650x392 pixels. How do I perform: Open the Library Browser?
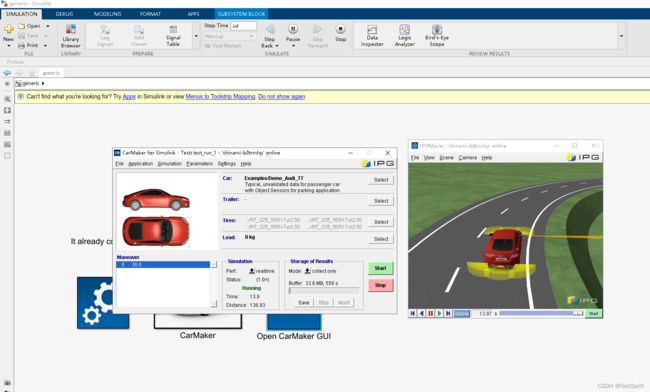pyautogui.click(x=70, y=36)
